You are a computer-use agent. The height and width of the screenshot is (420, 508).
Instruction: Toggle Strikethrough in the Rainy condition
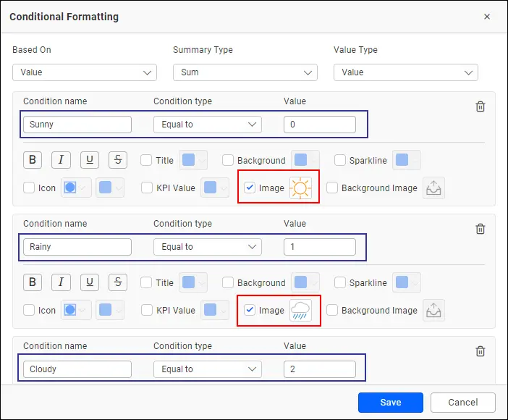pyautogui.click(x=117, y=282)
